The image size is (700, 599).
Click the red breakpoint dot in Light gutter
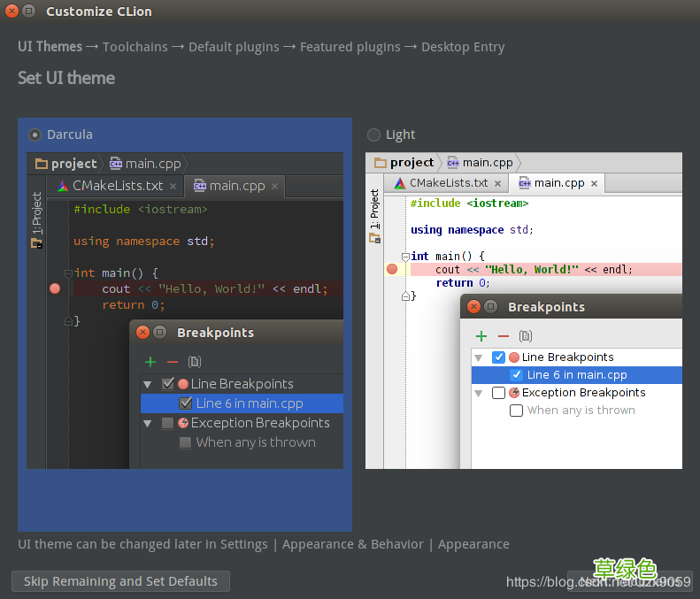(392, 269)
